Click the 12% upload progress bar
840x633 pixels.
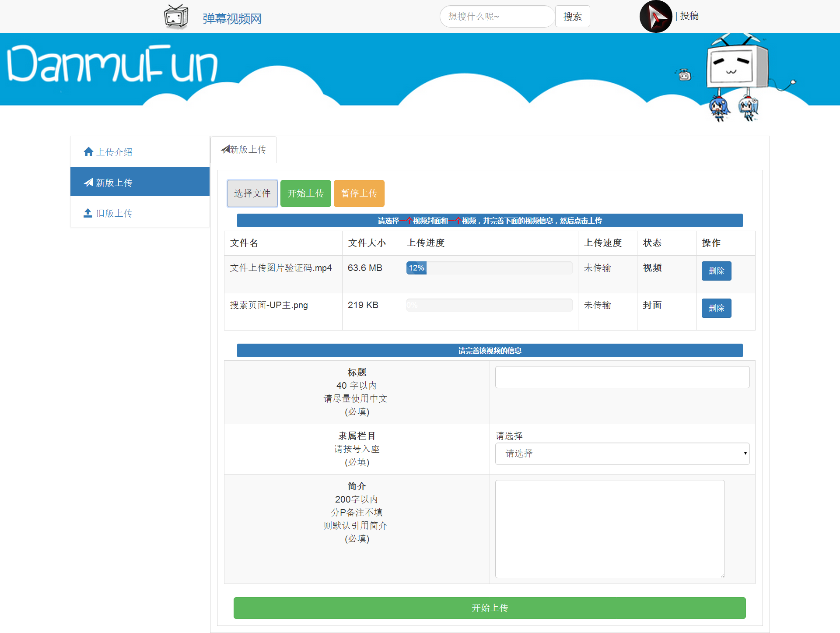(489, 268)
